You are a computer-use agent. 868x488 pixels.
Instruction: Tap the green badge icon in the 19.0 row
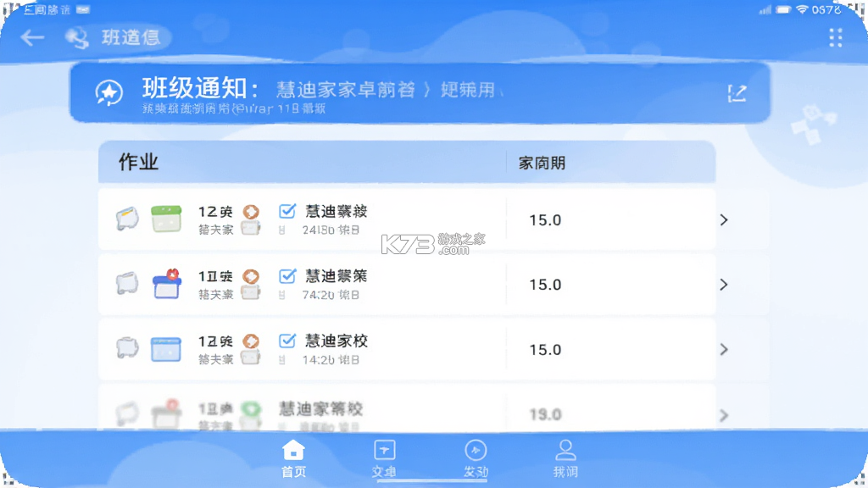tap(251, 409)
